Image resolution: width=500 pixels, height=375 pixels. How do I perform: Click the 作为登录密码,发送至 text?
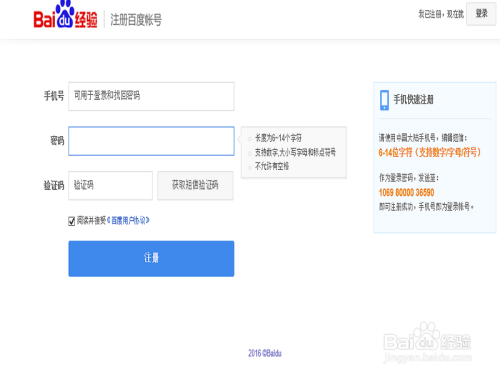409,178
